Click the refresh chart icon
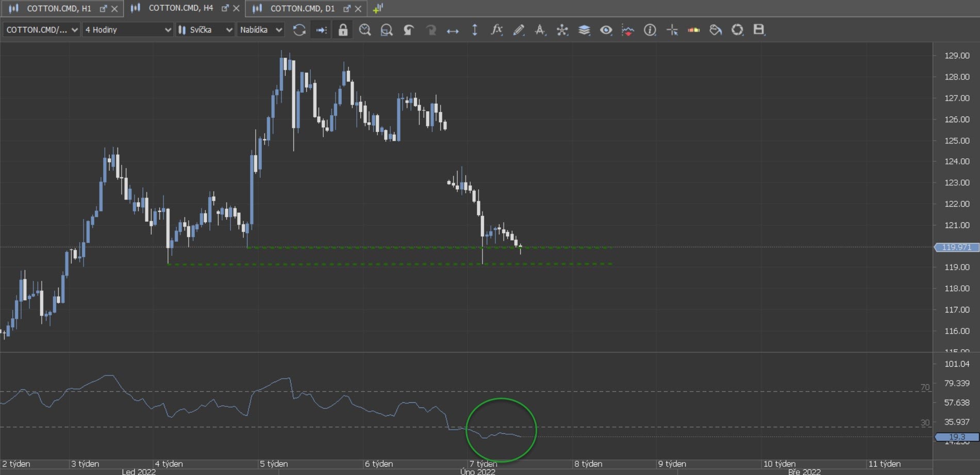Image resolution: width=980 pixels, height=475 pixels. tap(299, 30)
